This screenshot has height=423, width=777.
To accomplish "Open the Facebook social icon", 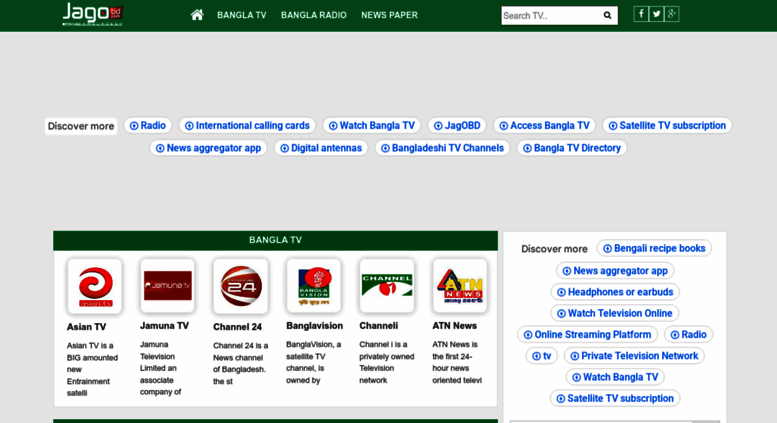I will (x=641, y=14).
